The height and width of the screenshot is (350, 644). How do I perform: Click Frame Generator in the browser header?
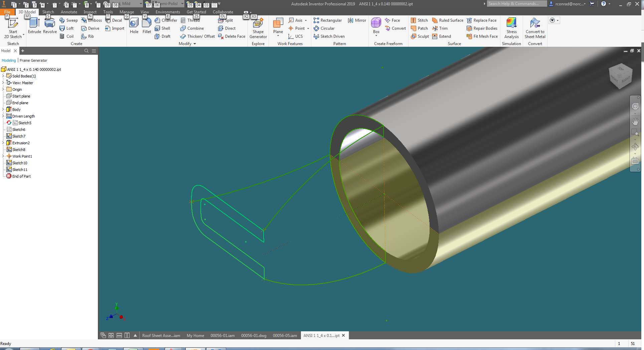(x=33, y=60)
